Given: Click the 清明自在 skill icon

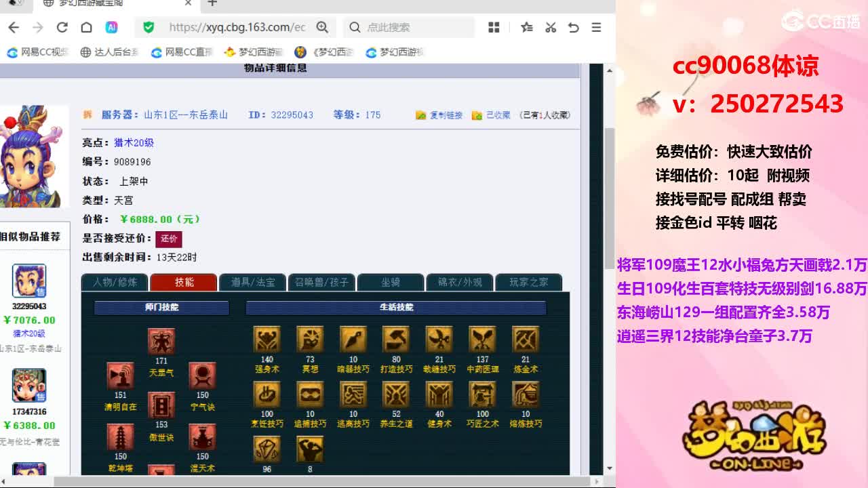Looking at the screenshot, I should point(120,375).
